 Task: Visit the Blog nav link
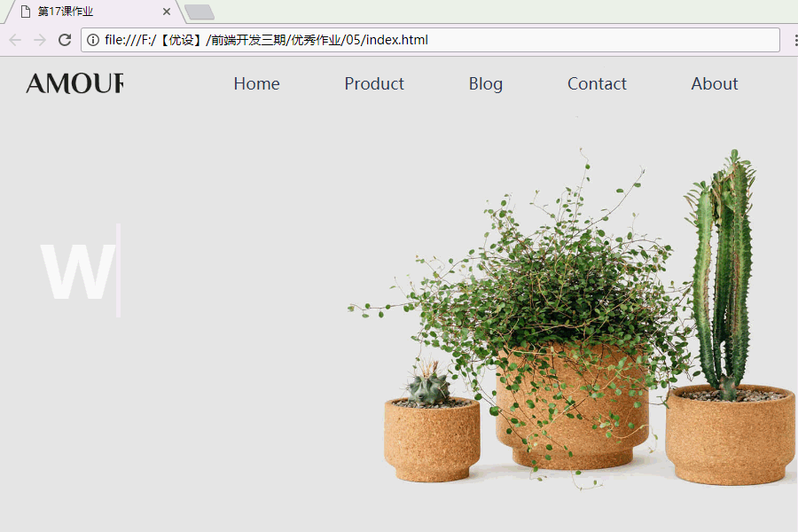coord(486,84)
